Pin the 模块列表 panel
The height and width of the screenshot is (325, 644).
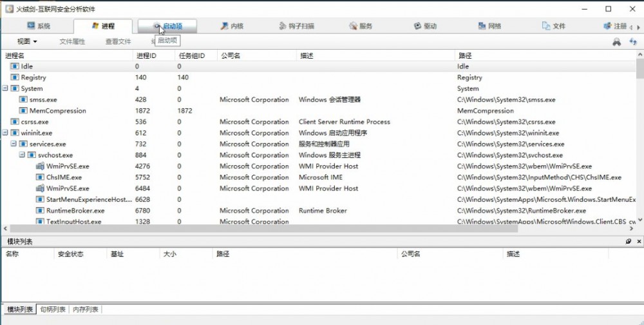pos(629,241)
